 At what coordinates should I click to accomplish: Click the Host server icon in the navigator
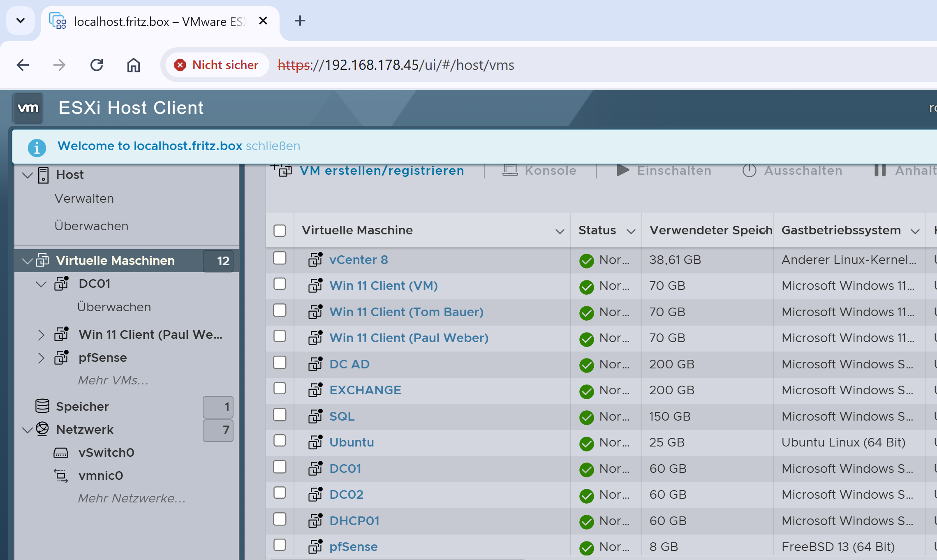click(x=43, y=175)
